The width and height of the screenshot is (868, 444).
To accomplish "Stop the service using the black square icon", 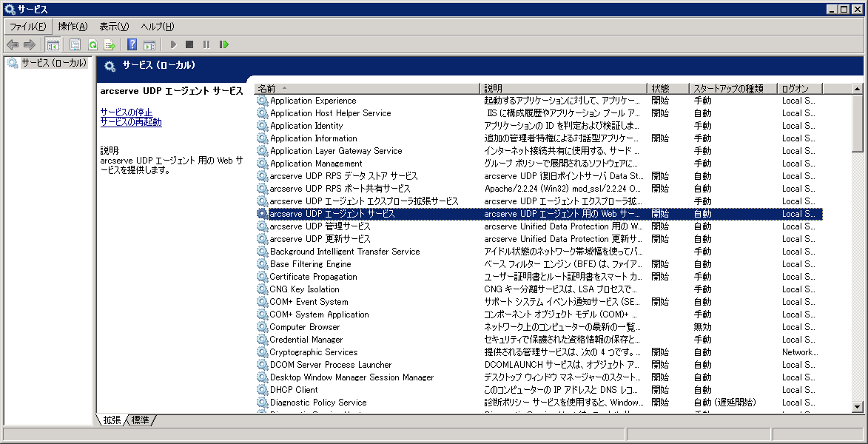I will 191,44.
